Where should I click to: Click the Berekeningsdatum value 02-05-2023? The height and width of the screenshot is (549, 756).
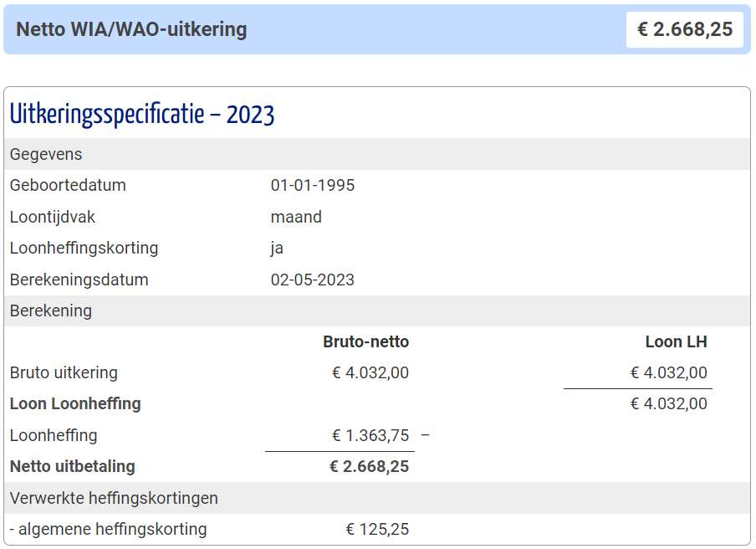point(313,280)
